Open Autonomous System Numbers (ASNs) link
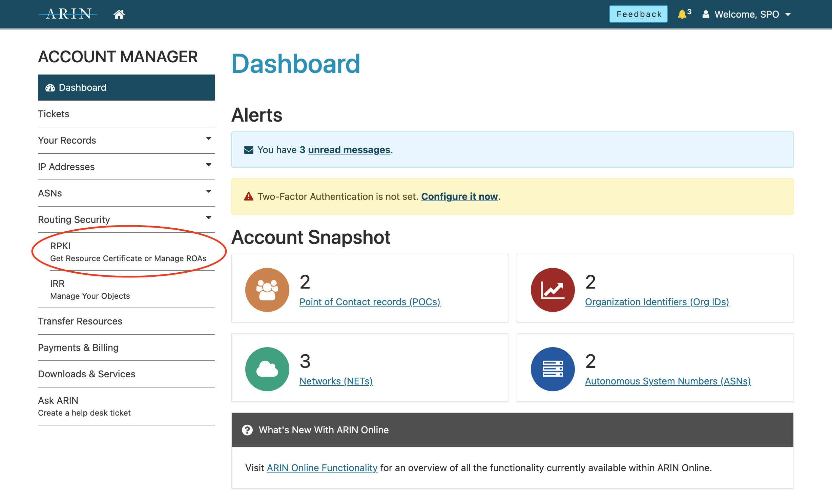Screen dimensions: 832x504 click(x=668, y=381)
